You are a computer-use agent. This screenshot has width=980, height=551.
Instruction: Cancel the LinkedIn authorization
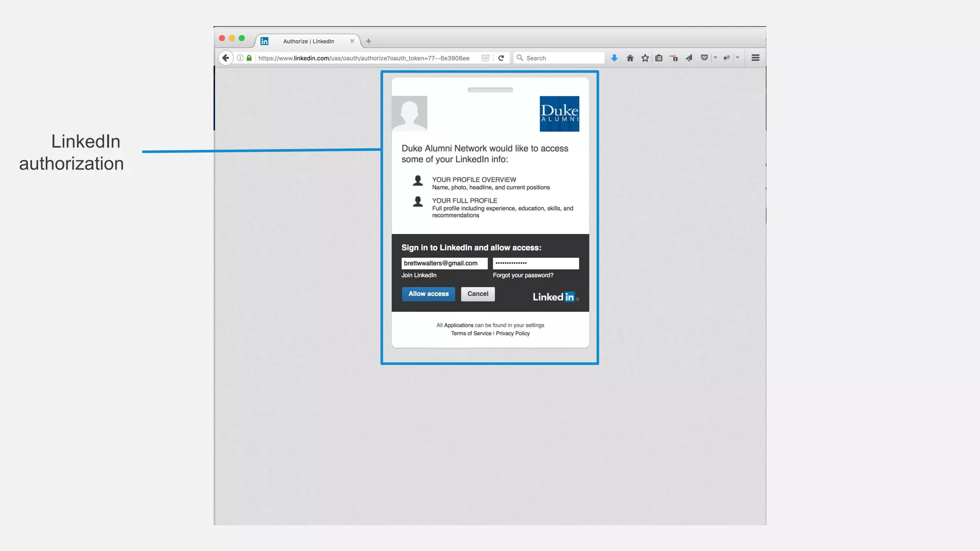point(478,294)
